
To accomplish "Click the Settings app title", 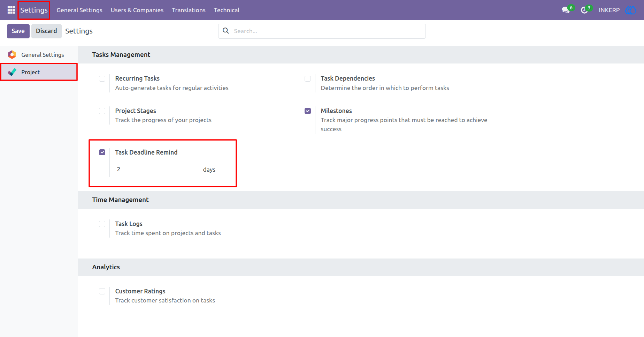I will click(34, 10).
